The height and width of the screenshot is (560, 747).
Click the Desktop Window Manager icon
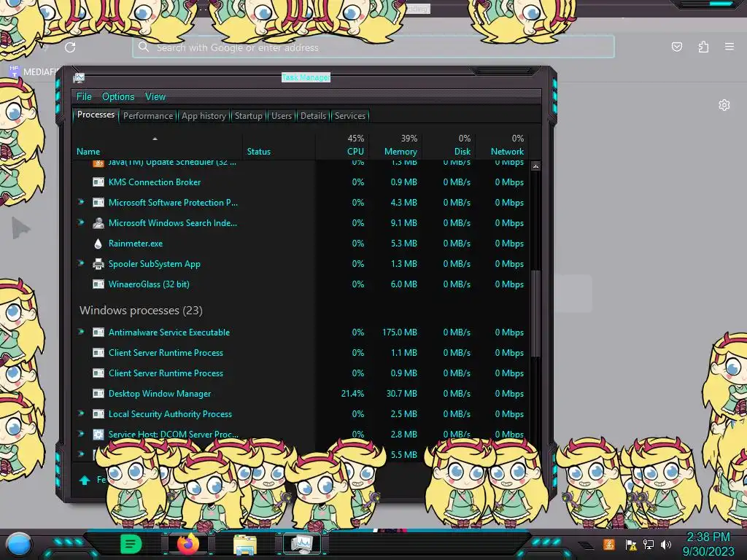98,393
